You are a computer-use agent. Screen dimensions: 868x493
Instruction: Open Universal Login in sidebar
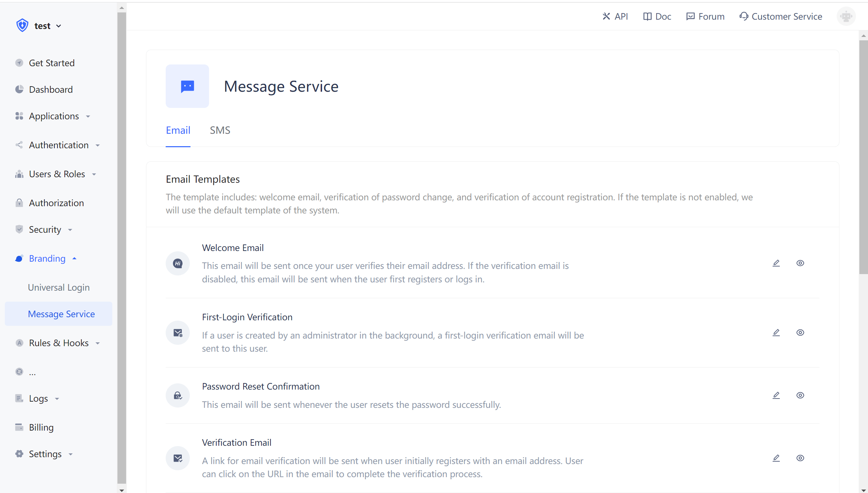pos(59,288)
